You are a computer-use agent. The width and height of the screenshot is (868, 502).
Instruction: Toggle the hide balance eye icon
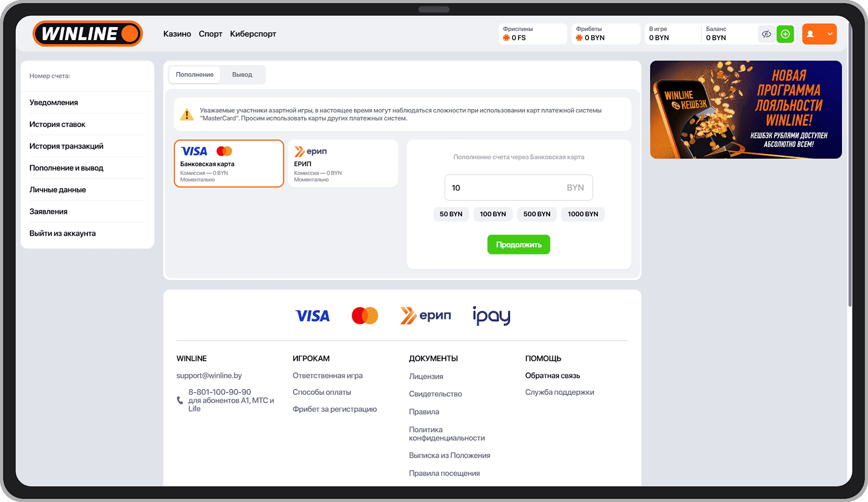click(x=766, y=34)
